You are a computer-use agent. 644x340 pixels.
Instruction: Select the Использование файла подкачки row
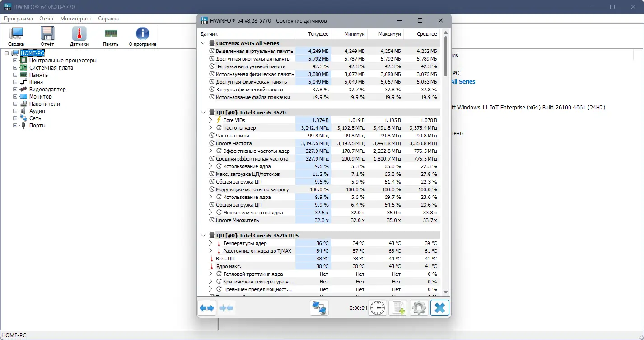click(x=319, y=97)
